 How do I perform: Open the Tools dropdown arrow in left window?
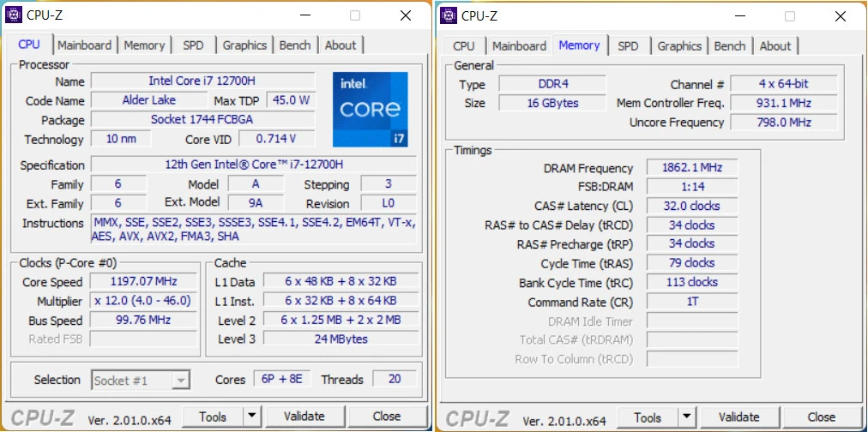[251, 417]
